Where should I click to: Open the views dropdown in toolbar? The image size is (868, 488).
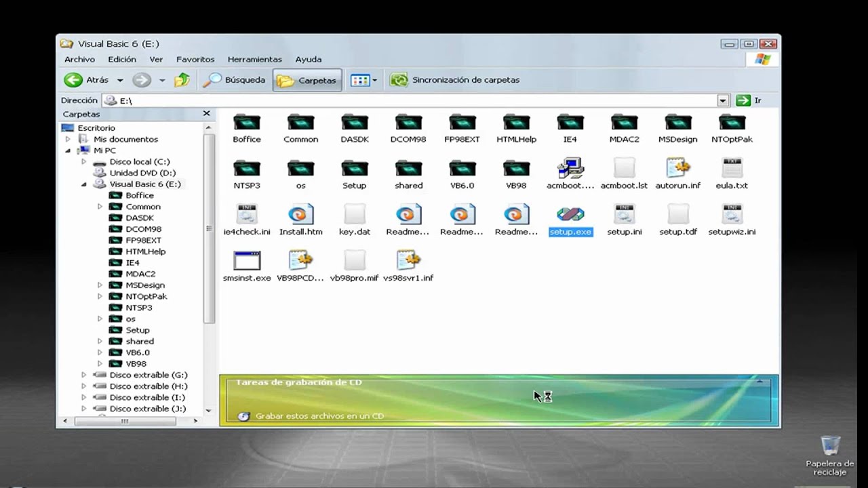pyautogui.click(x=374, y=80)
